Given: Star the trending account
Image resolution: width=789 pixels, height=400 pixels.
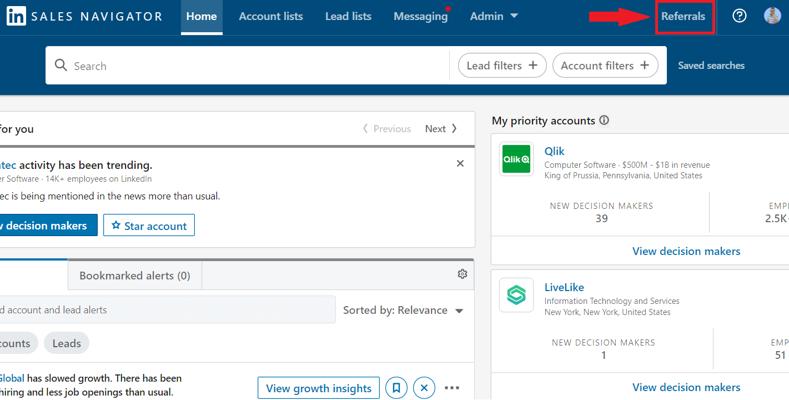Looking at the screenshot, I should 149,225.
